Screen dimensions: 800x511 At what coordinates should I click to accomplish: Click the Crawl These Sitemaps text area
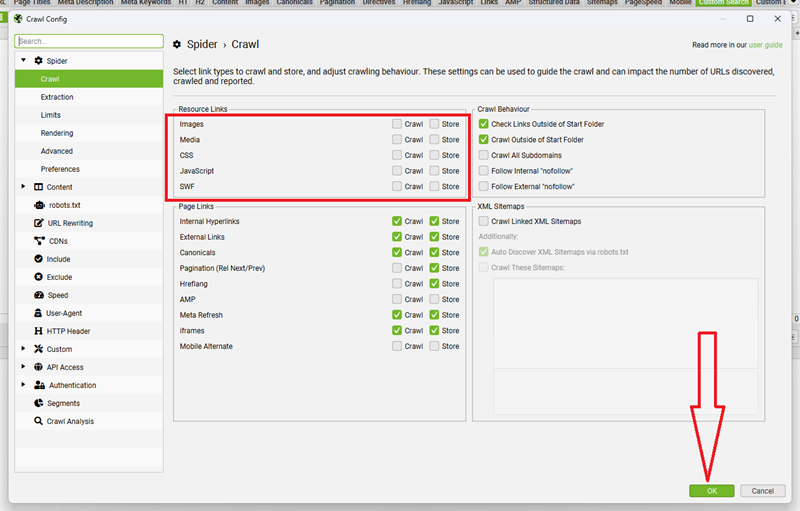click(x=626, y=346)
